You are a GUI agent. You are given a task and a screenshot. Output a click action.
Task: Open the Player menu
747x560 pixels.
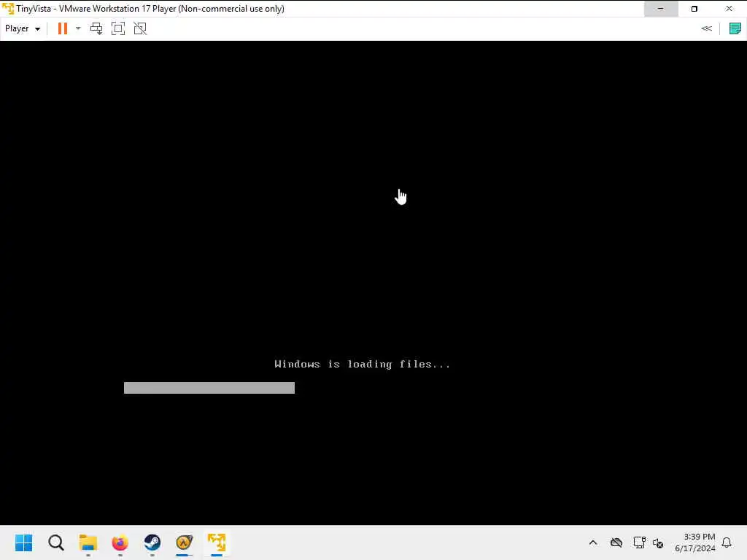pyautogui.click(x=23, y=28)
